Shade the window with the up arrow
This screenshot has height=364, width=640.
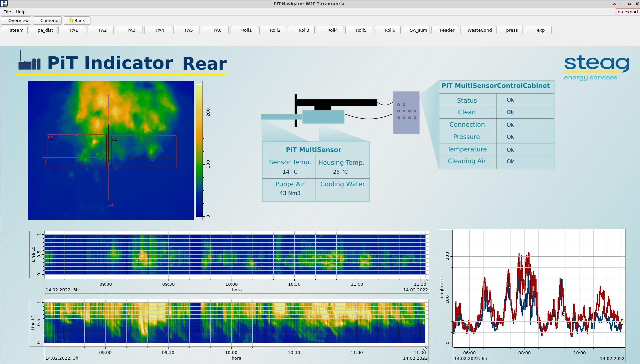pos(614,4)
